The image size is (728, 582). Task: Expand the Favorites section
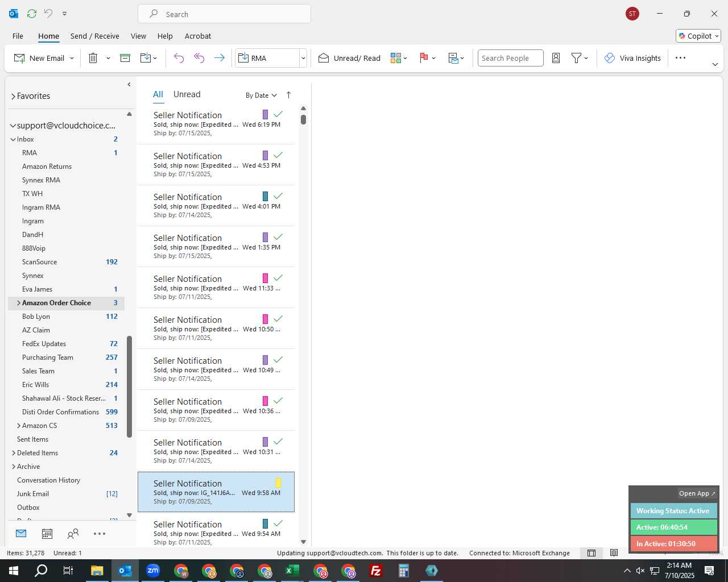[x=13, y=96]
